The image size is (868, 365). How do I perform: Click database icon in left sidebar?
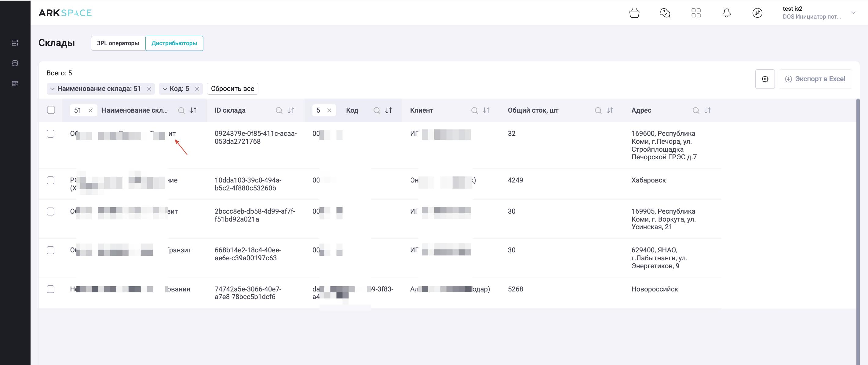click(x=15, y=63)
